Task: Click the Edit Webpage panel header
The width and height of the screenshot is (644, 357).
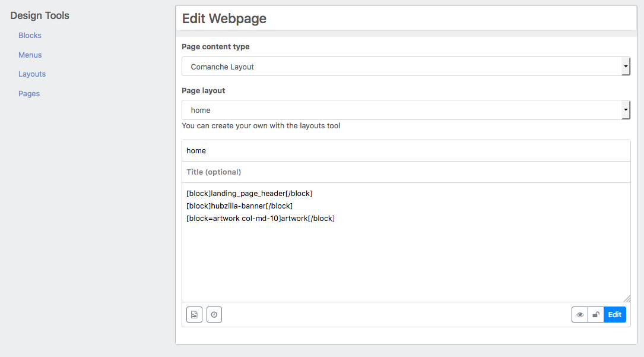Action: pos(224,18)
